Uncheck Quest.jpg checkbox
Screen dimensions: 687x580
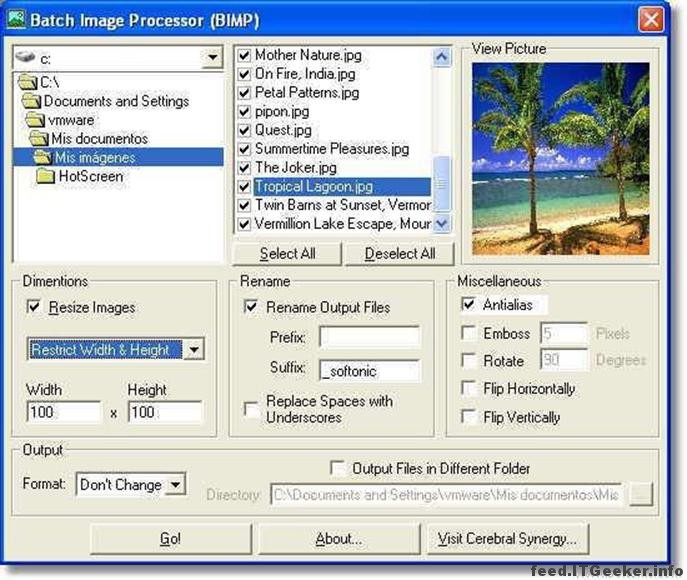pos(244,131)
